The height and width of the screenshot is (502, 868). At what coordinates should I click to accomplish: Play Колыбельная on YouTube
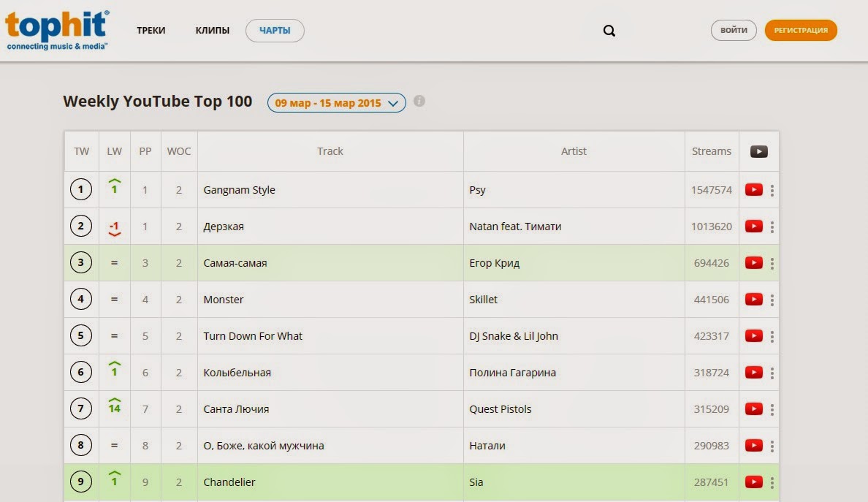[x=753, y=373]
